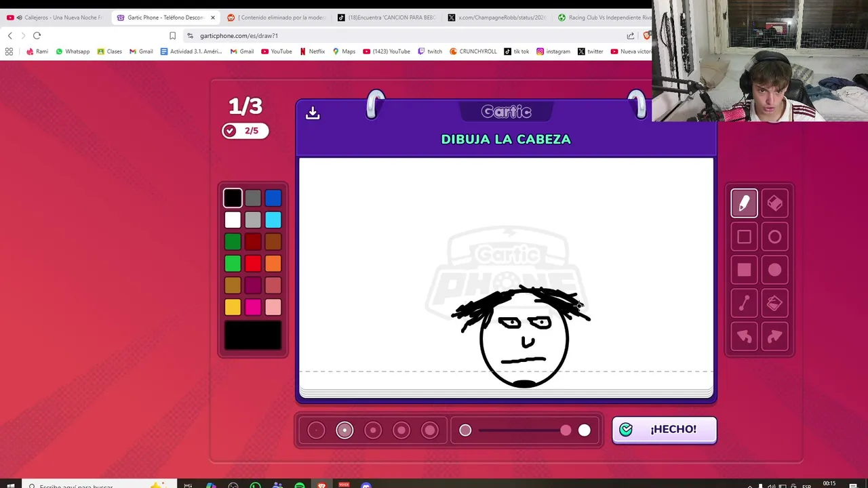Screen dimensions: 868x488
Task: Choose the empty rectangle shape tool
Action: [x=744, y=237]
